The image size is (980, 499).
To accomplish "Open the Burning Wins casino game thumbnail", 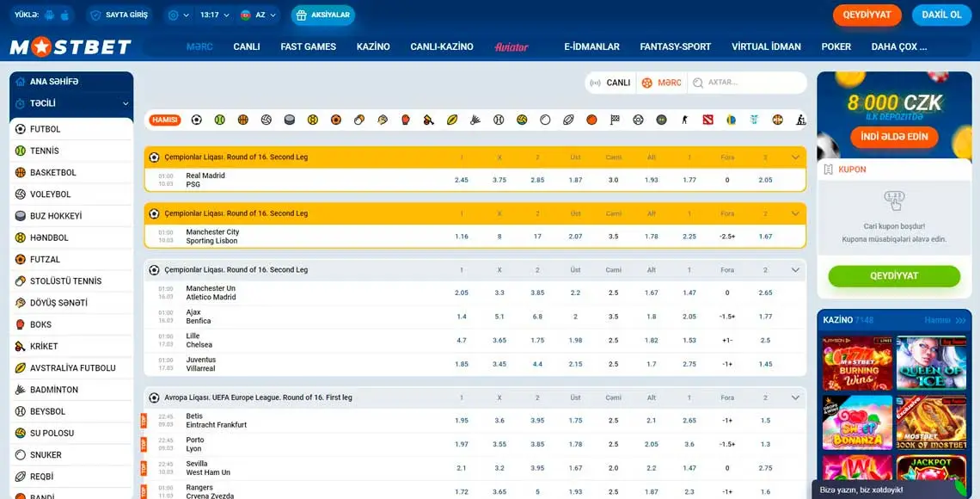I will coord(857,363).
